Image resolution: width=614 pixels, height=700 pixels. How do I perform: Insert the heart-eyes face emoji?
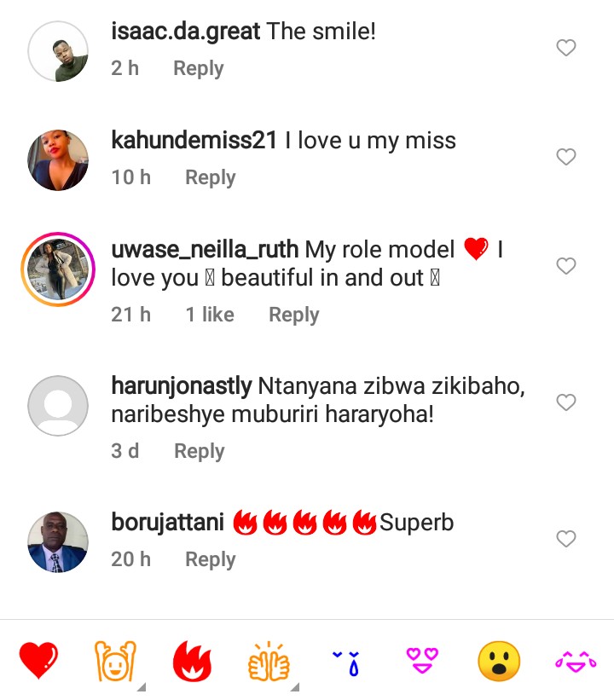click(420, 661)
